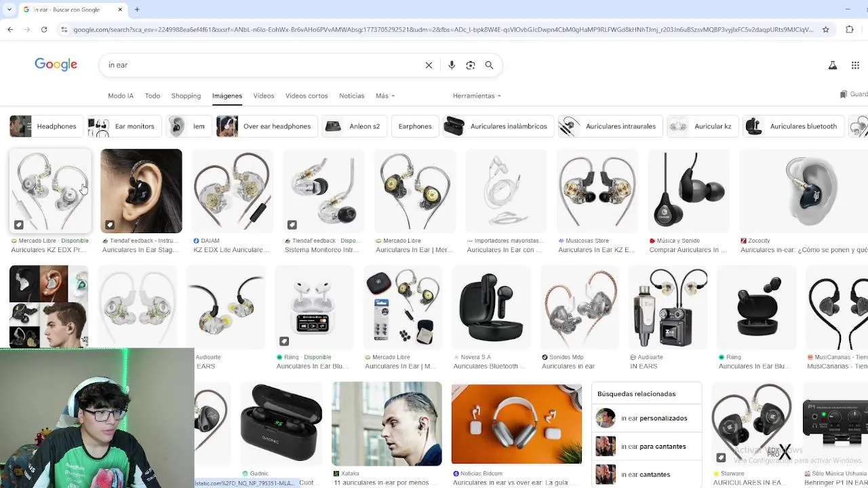This screenshot has height=488, width=868.
Task: Open the Shopping tab
Action: click(186, 96)
